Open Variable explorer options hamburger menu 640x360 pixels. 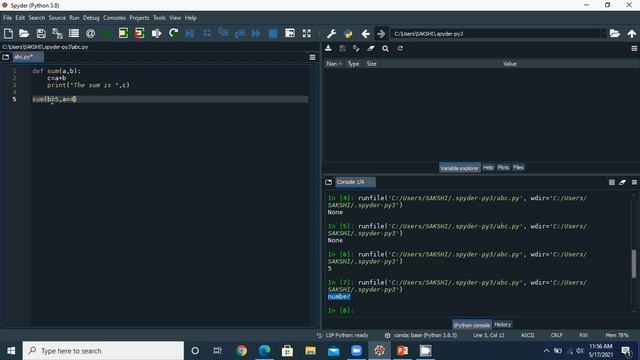634,48
